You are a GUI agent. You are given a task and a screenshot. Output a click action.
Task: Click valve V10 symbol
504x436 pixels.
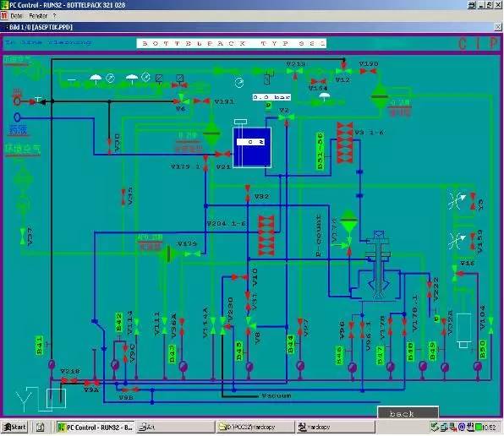point(239,277)
